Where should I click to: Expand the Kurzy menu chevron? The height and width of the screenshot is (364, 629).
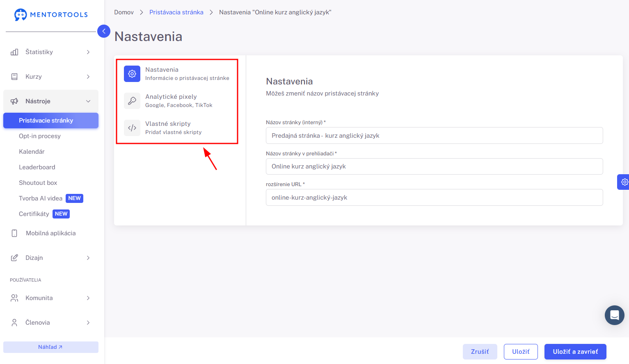click(88, 77)
